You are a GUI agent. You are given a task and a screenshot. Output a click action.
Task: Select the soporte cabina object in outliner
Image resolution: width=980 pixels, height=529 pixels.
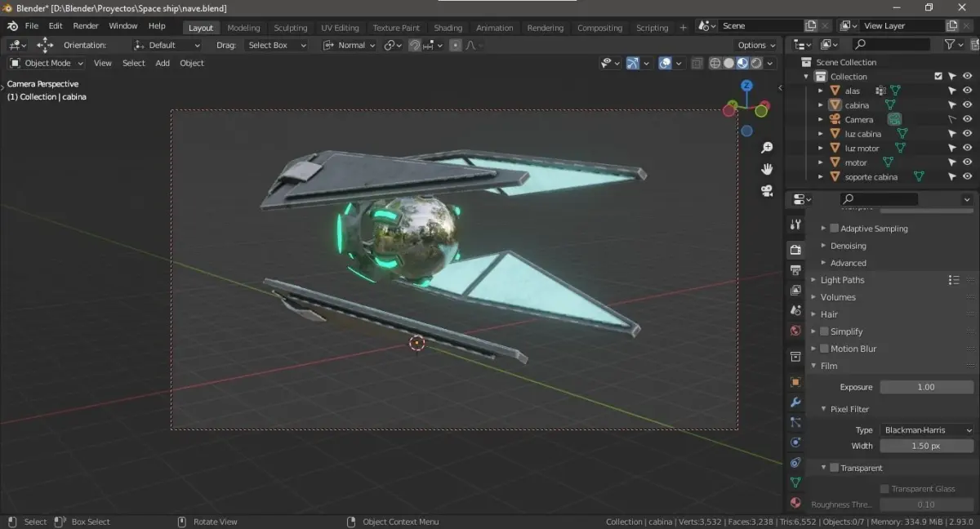point(871,176)
